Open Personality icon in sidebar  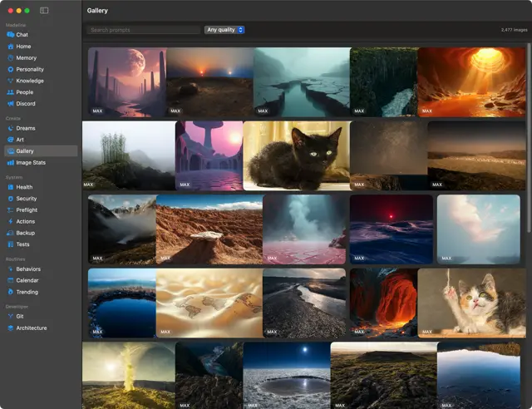point(11,69)
